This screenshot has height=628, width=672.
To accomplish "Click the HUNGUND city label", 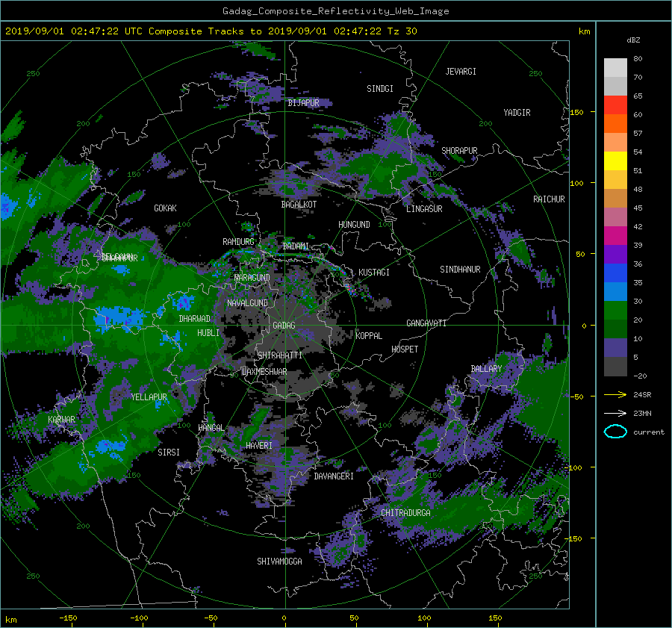I will click(354, 225).
